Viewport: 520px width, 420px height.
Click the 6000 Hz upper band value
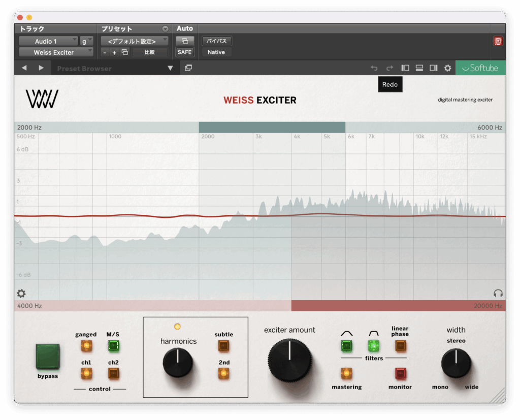490,127
